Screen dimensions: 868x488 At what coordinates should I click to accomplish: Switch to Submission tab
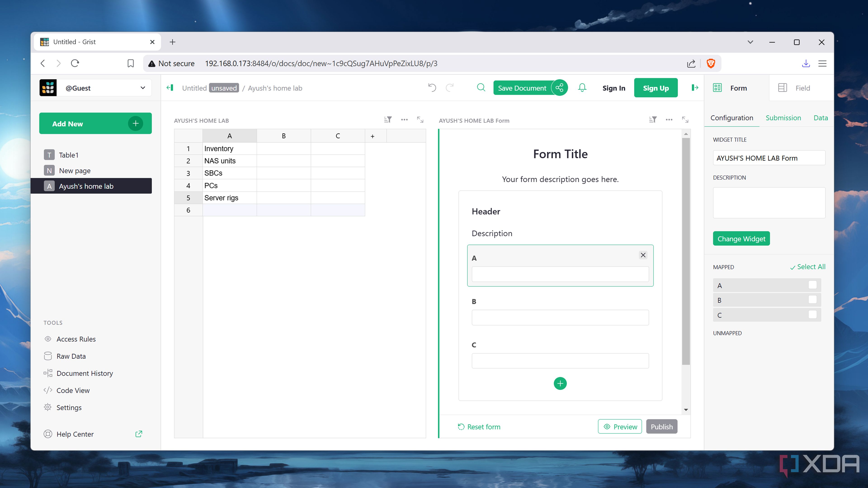pyautogui.click(x=783, y=118)
